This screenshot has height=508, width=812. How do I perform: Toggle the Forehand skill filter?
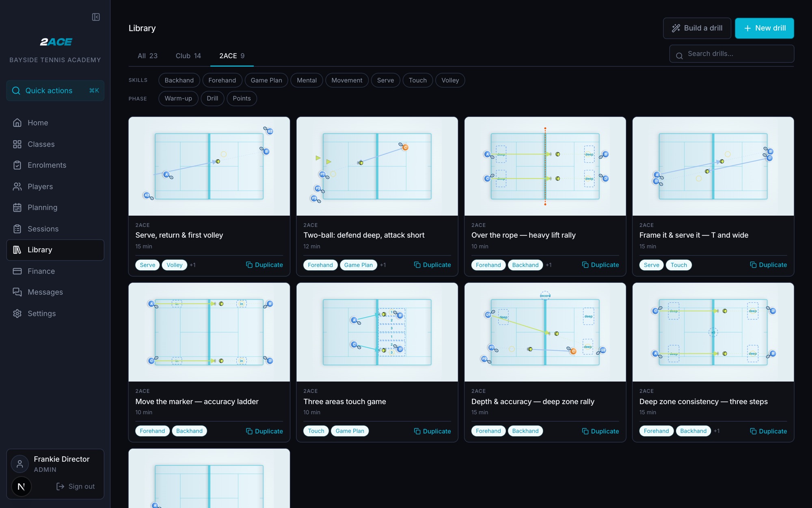222,80
